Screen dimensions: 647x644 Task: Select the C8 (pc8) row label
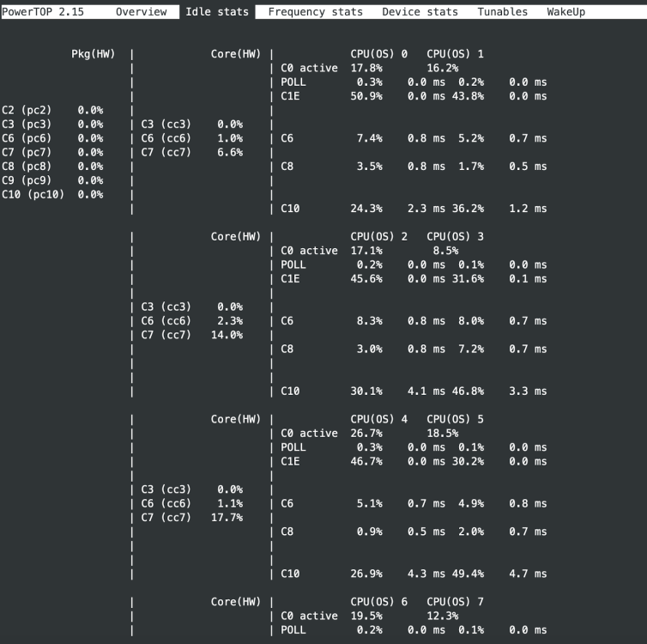(27, 166)
